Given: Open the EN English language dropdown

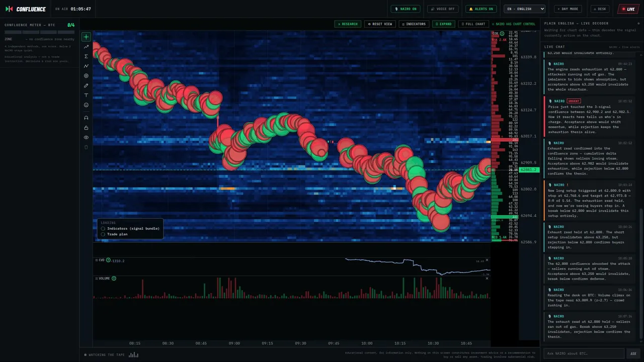Looking at the screenshot, I should tap(525, 9).
